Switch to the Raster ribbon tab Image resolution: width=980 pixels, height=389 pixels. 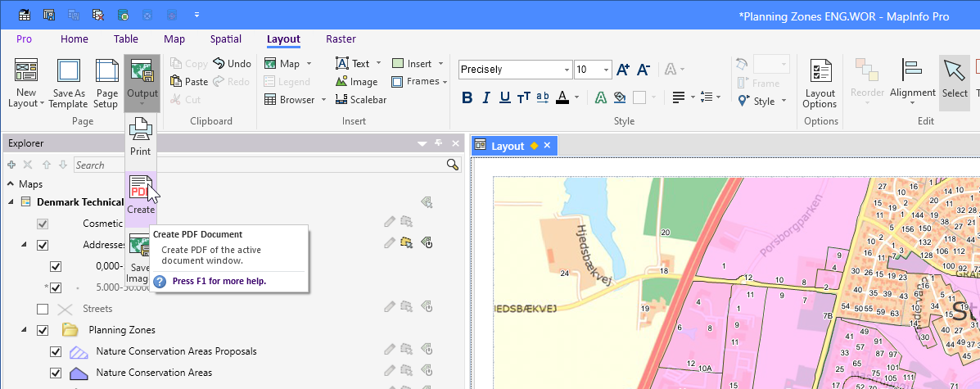(341, 38)
